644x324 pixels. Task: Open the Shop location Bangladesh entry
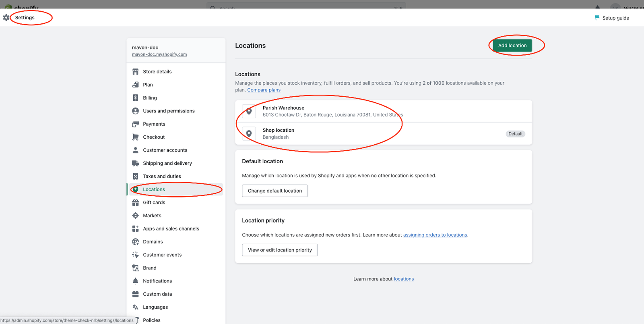(384, 134)
